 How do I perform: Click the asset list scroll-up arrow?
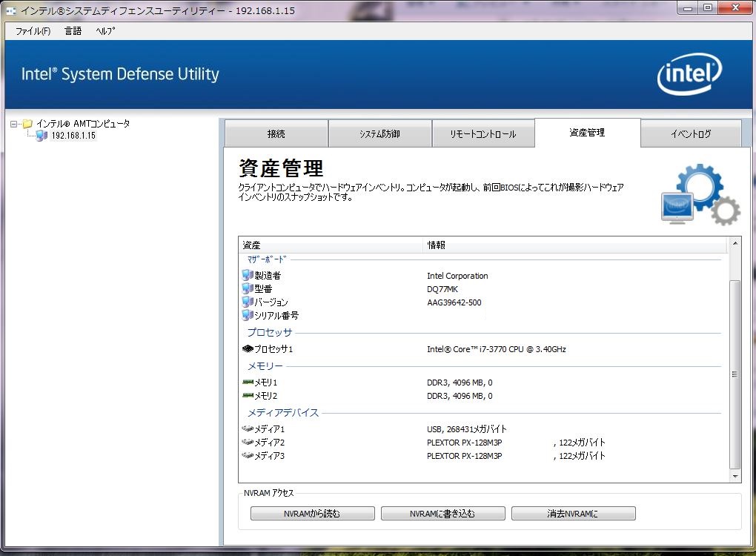click(x=735, y=243)
